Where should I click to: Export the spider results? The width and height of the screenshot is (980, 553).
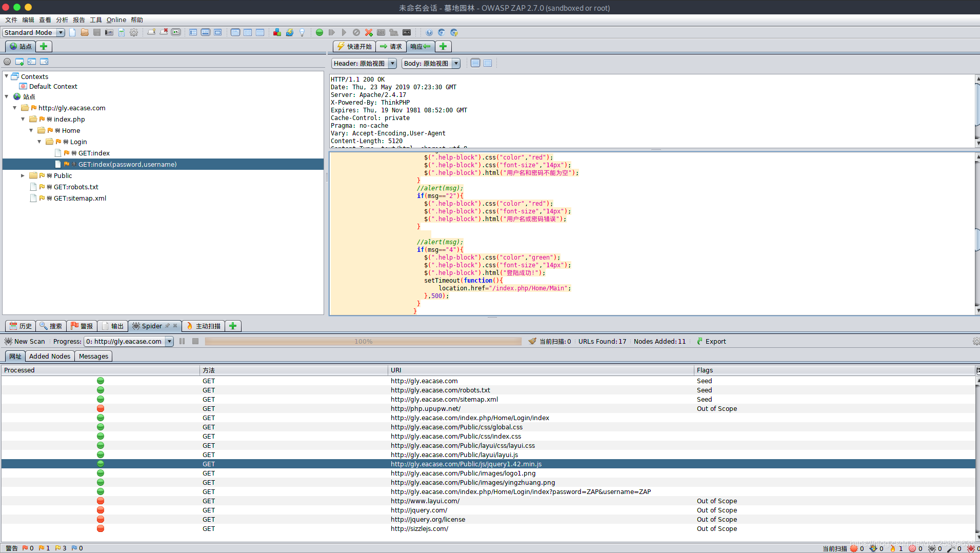(711, 341)
